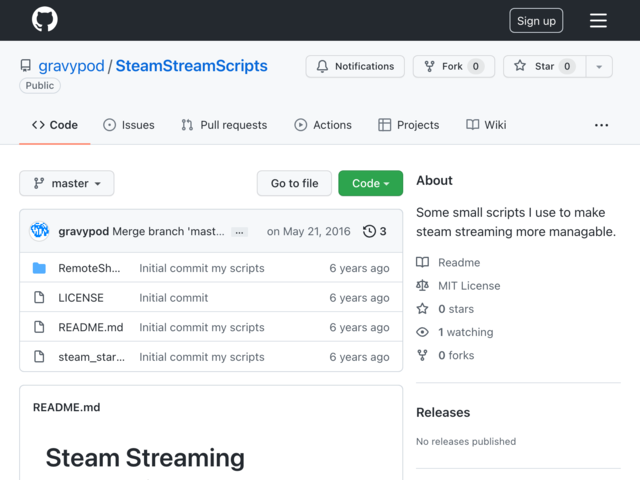Expand the green Code dropdown

(x=370, y=183)
